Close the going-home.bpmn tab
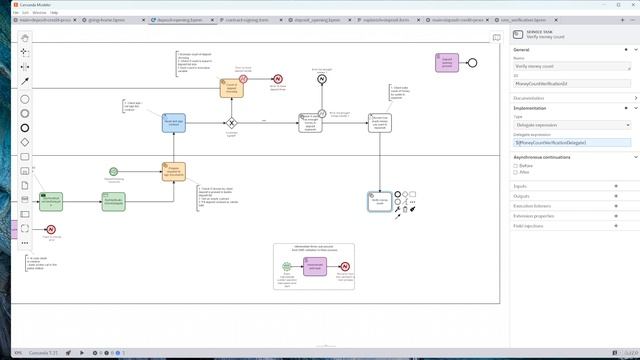The image size is (640, 360). click(143, 20)
